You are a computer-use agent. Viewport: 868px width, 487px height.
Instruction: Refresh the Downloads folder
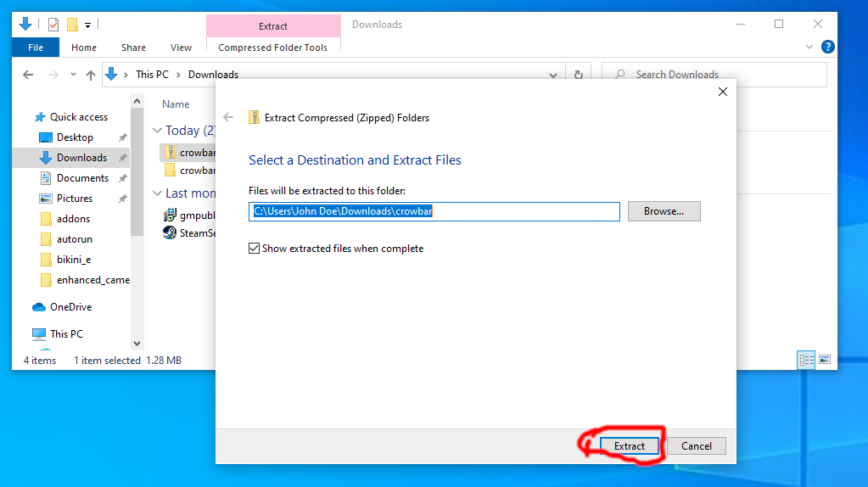pyautogui.click(x=579, y=75)
